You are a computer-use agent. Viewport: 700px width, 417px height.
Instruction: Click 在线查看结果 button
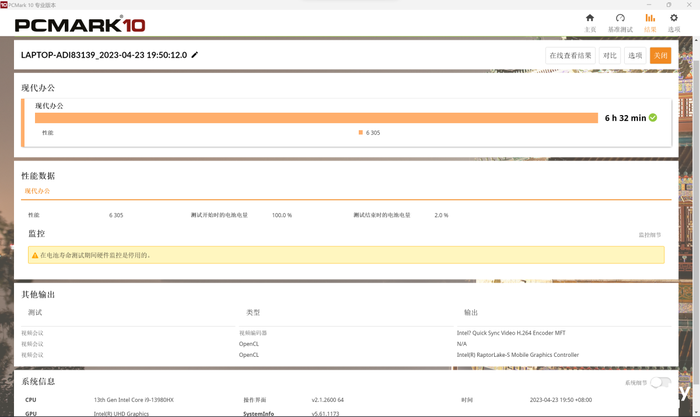[570, 55]
